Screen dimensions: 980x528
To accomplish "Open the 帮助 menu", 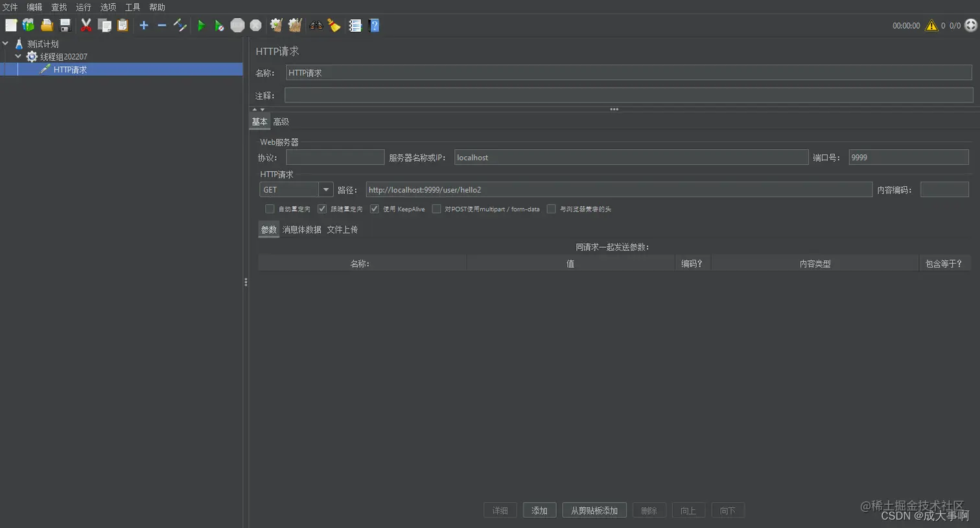I will point(157,7).
